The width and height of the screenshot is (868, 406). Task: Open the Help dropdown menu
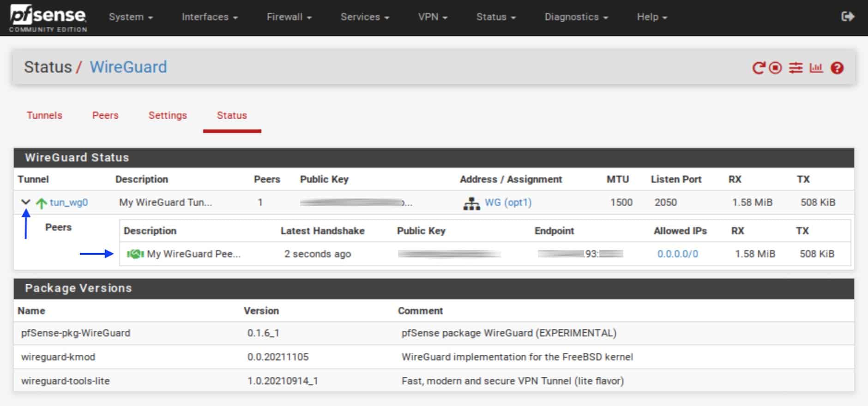click(x=652, y=17)
